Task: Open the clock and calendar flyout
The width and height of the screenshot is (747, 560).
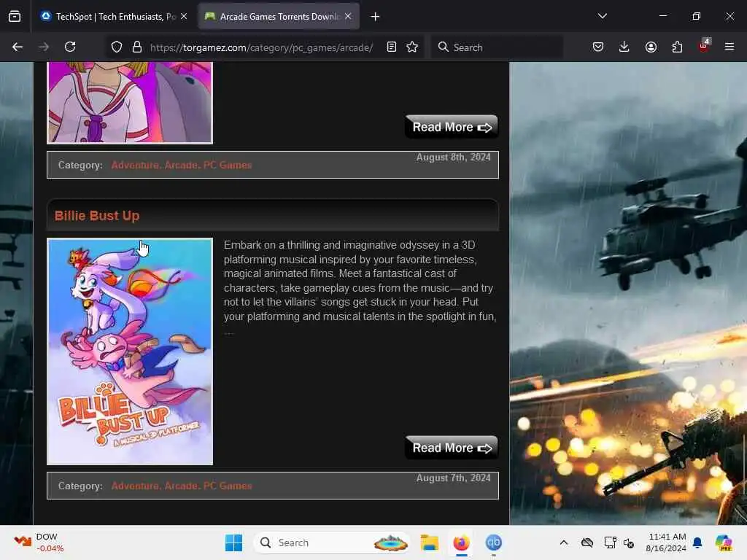Action: [x=666, y=542]
